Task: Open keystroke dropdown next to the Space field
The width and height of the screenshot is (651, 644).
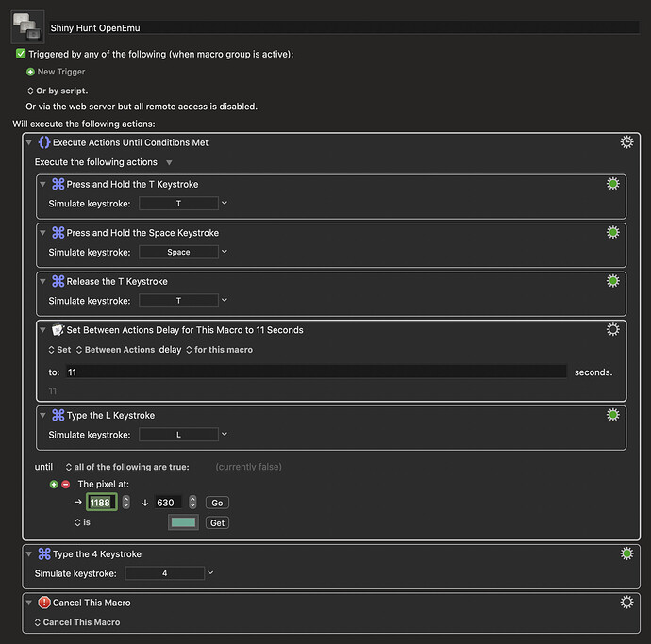Action: coord(225,252)
